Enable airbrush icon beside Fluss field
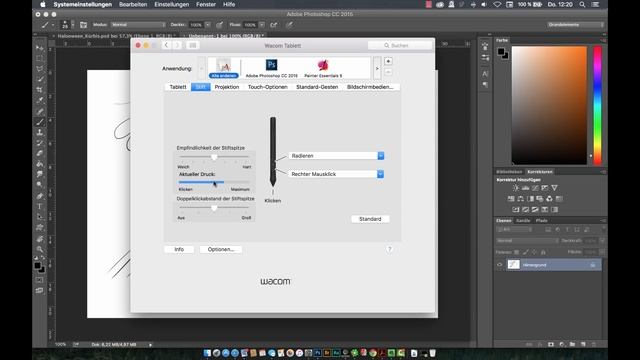Screen dimensions: 640x360 [x=274, y=25]
